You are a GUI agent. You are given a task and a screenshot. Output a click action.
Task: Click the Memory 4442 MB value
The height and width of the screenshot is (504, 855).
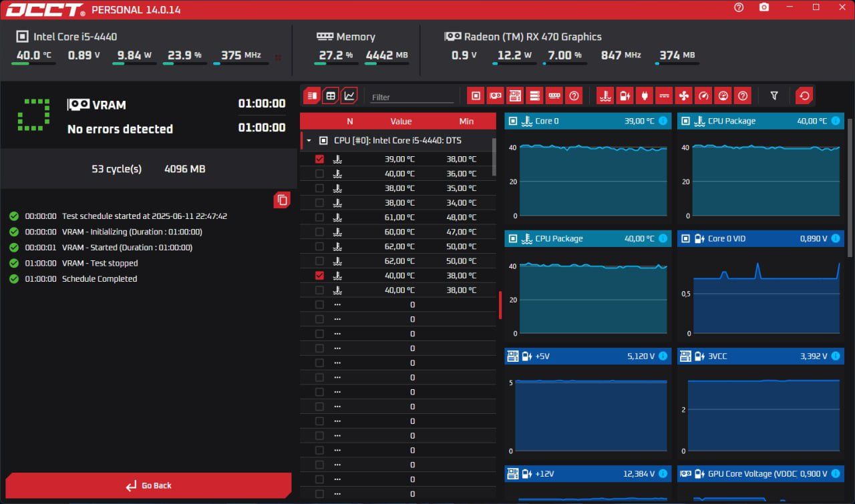[387, 55]
